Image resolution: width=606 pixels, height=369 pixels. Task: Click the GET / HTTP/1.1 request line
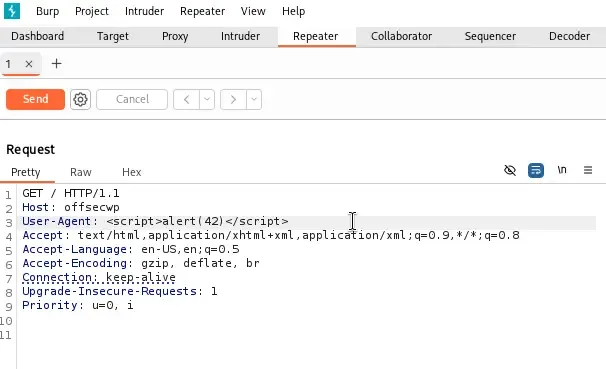[x=71, y=193]
